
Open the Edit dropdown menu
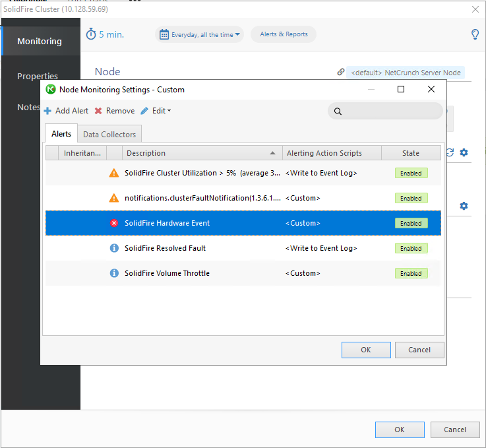coord(156,111)
